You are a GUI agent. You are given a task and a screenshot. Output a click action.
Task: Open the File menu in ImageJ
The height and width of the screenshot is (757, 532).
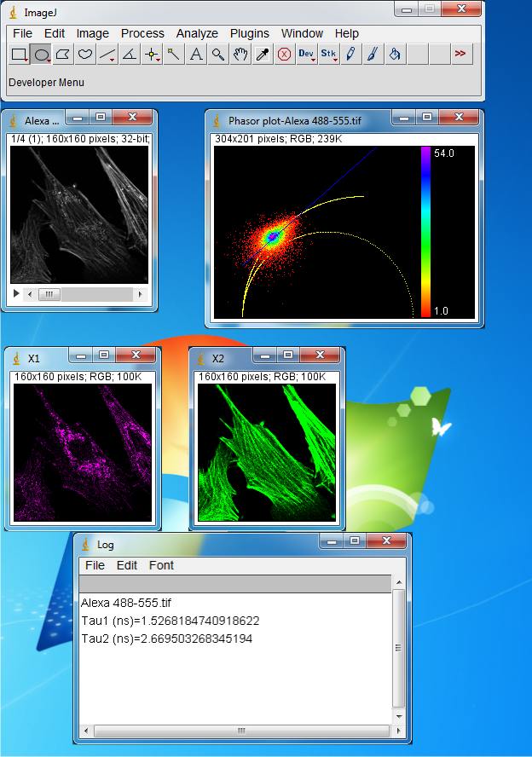[x=23, y=33]
